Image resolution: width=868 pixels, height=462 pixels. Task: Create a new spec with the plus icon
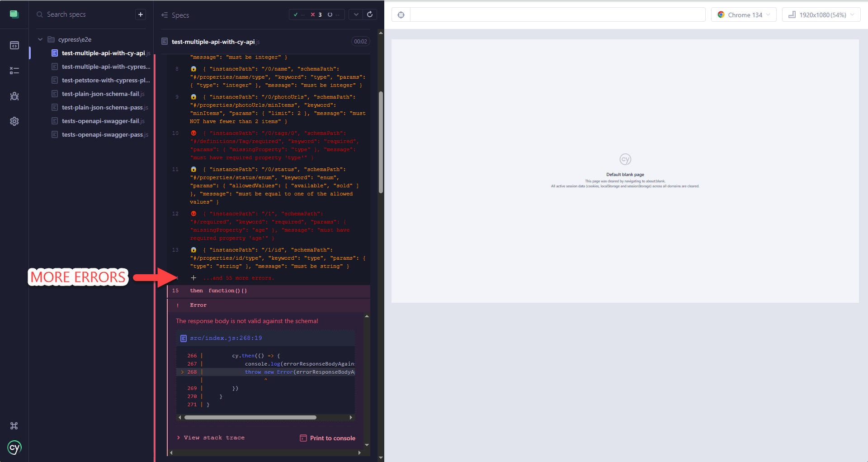(140, 14)
